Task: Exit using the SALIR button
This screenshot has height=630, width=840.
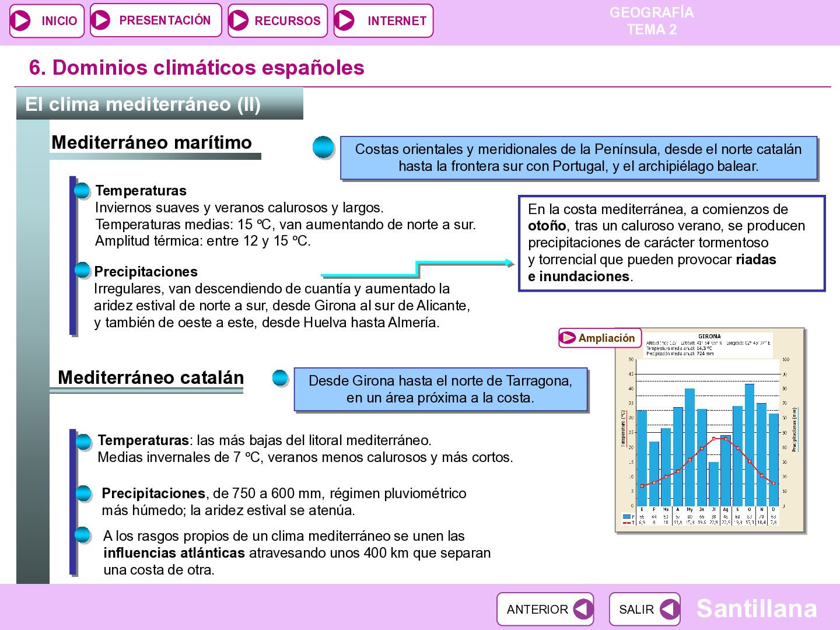Action: point(645,609)
